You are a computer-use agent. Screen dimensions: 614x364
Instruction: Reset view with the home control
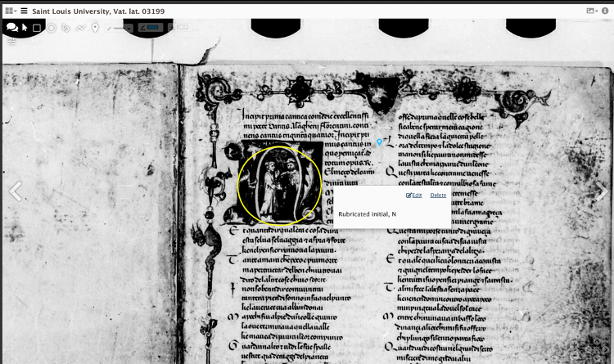point(597,351)
